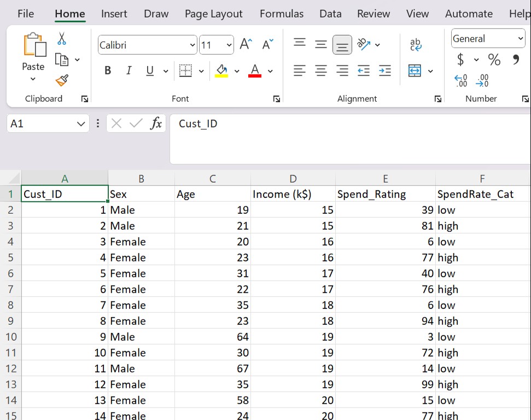Toggle Bold formatting

point(108,71)
